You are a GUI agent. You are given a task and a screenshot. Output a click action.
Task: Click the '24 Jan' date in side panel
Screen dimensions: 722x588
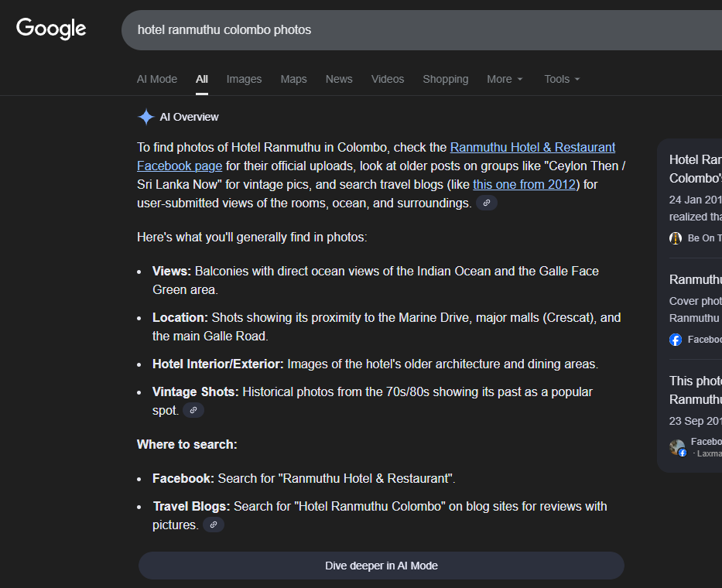pos(695,200)
